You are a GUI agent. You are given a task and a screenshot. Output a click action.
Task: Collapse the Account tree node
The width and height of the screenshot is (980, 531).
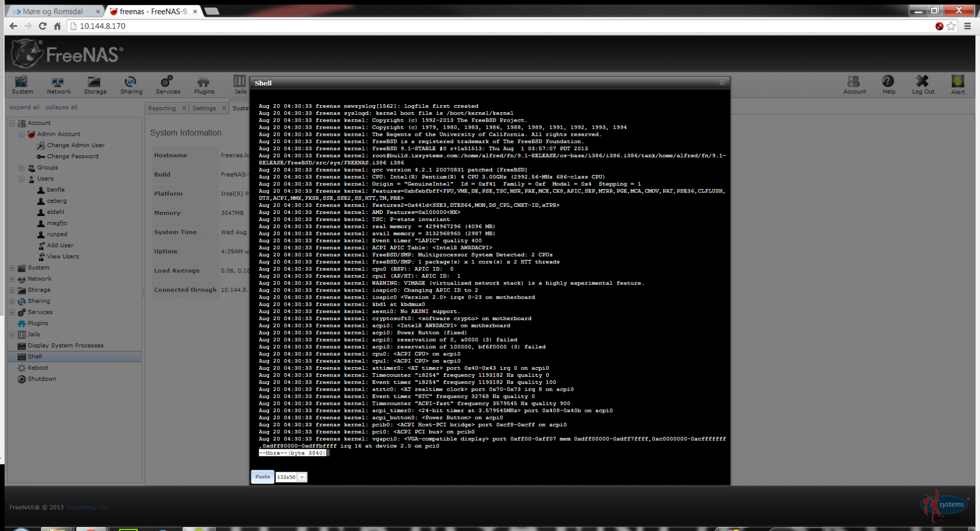pos(12,123)
